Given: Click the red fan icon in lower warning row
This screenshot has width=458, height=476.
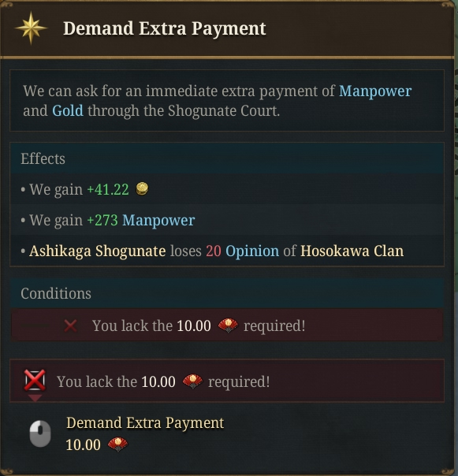Looking at the screenshot, I should (192, 381).
